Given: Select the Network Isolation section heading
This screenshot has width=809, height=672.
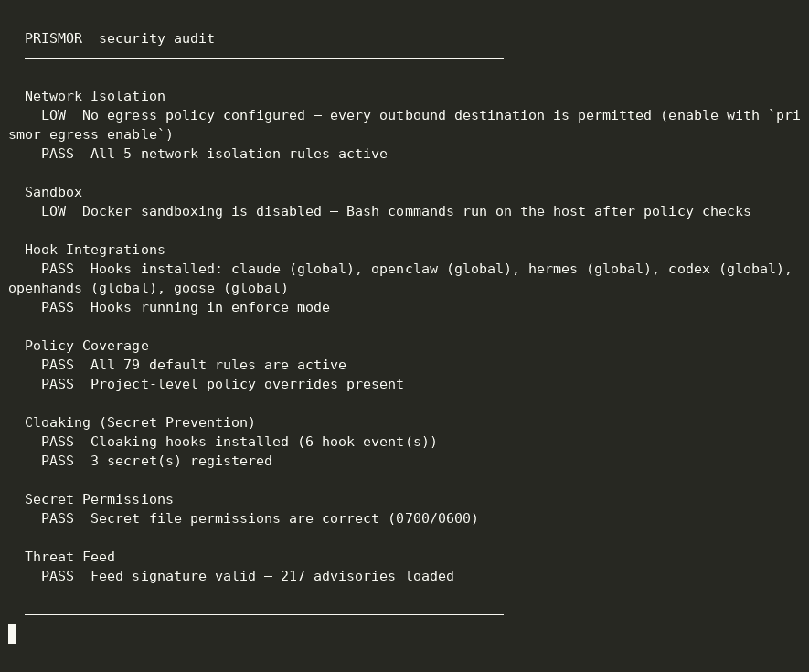Looking at the screenshot, I should (95, 96).
